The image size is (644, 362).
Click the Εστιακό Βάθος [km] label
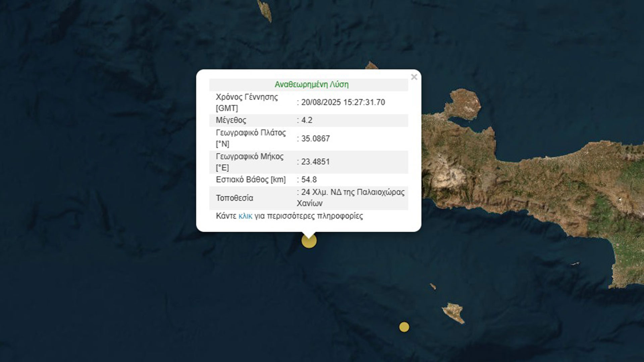pyautogui.click(x=251, y=180)
